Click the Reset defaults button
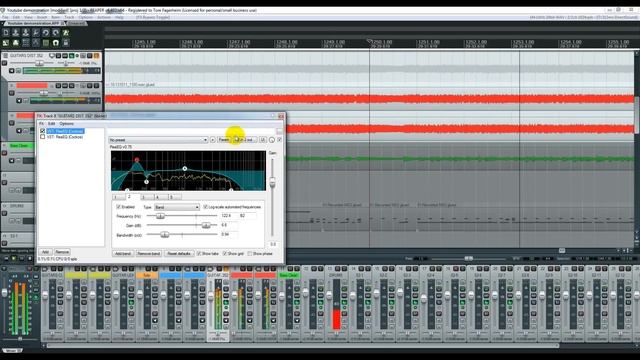The image size is (640, 360). tap(179, 253)
